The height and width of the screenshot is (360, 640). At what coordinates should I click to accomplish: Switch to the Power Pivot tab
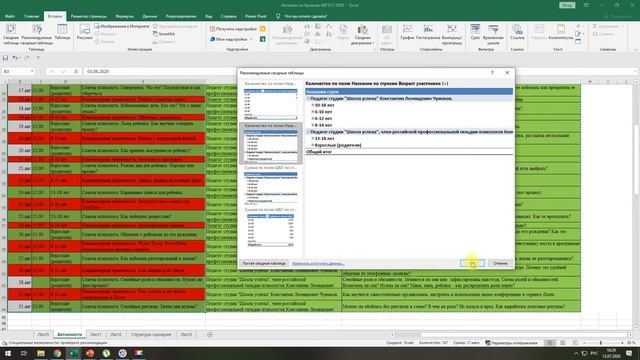tap(256, 16)
